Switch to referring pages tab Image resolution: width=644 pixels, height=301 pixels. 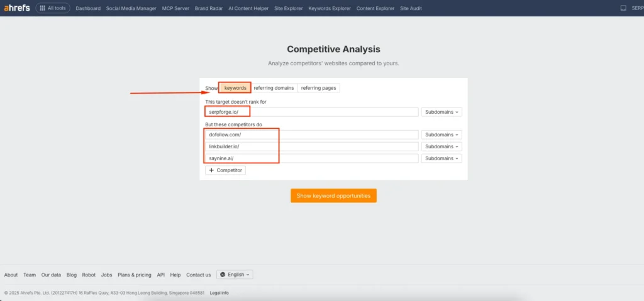click(318, 88)
